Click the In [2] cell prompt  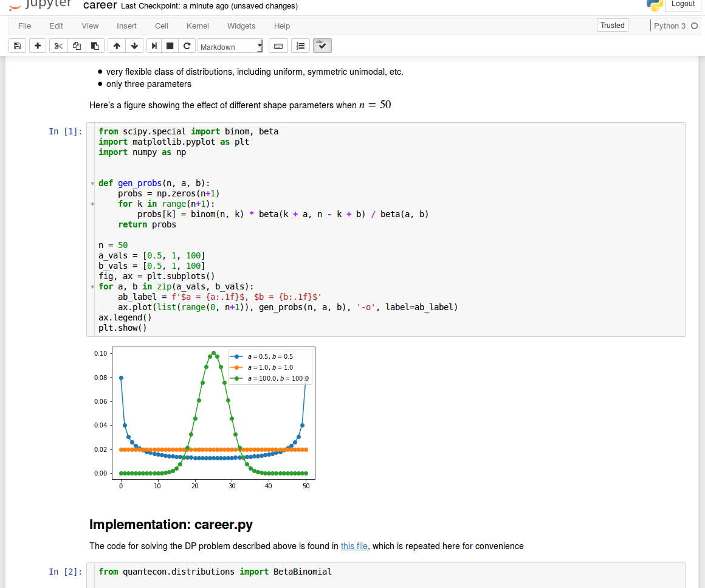pos(66,572)
